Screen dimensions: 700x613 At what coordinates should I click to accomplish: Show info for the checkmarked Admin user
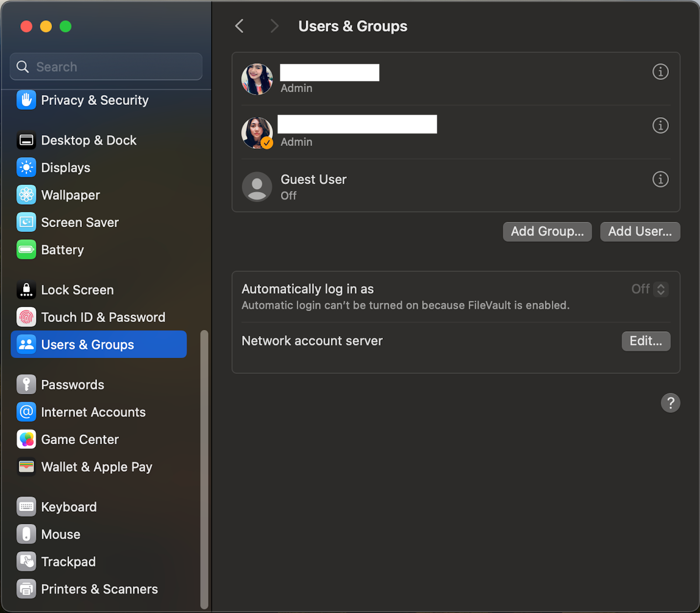point(660,126)
